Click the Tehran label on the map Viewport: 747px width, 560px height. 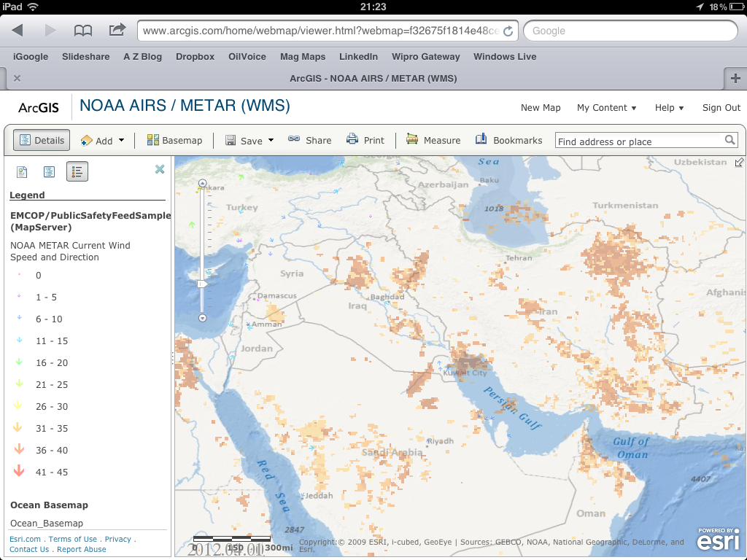pos(519,257)
